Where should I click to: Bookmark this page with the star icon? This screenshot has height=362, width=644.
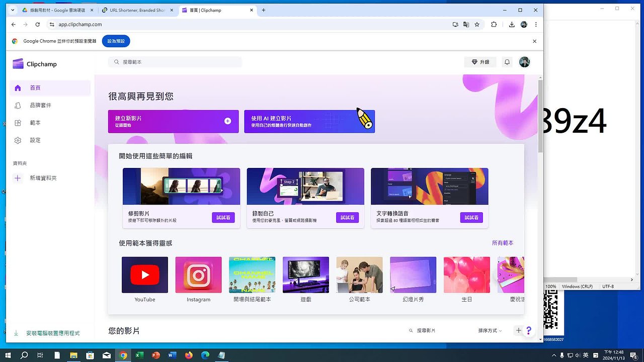[x=477, y=24]
